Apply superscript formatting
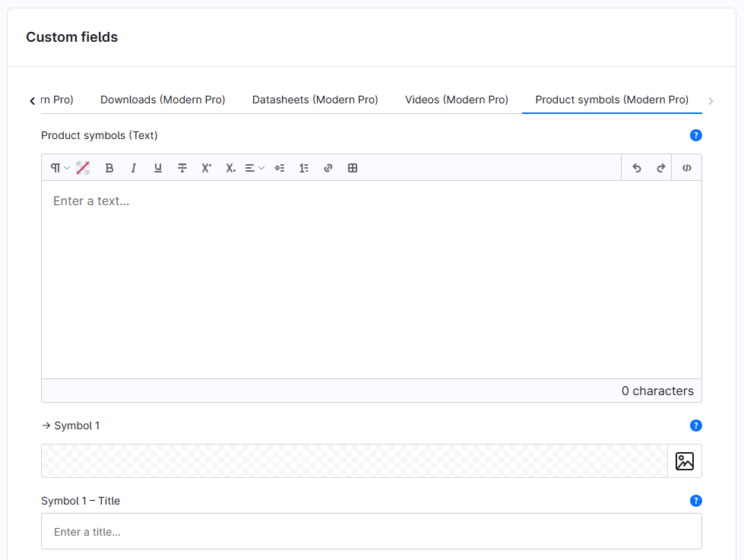Image resolution: width=744 pixels, height=560 pixels. point(207,168)
